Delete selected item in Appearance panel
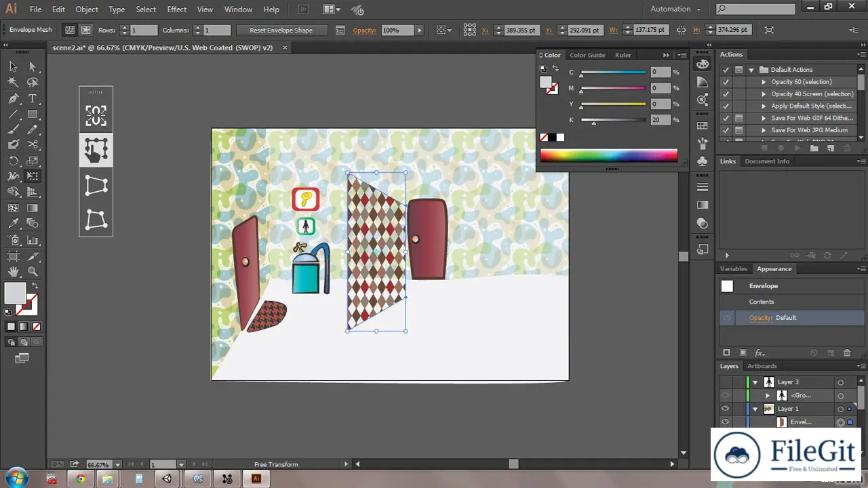Screen dimensions: 868x488 tap(846, 353)
